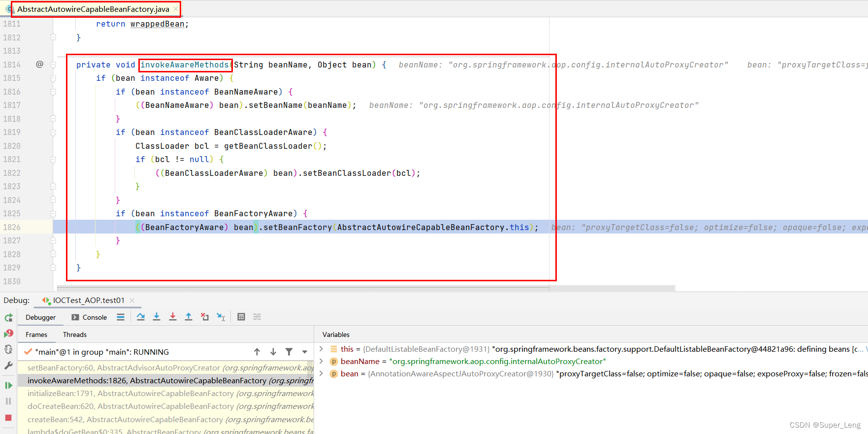
Task: Select the doCreateBean:620 stack frame
Action: coord(165,406)
